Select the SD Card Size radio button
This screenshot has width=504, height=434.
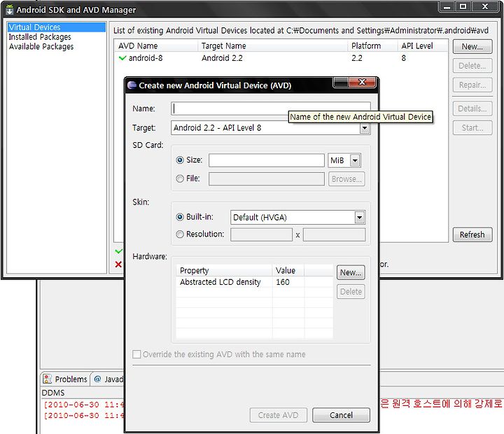(x=180, y=160)
